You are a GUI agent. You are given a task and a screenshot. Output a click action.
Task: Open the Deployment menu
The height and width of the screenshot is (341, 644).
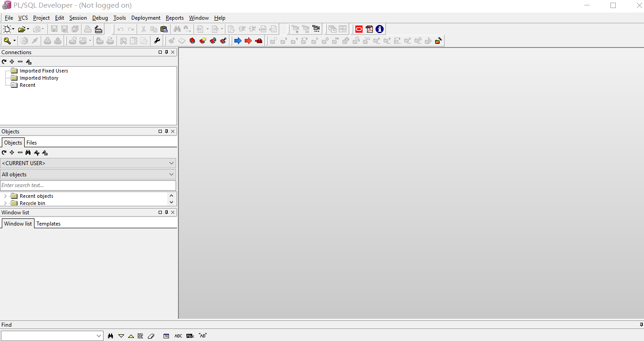[x=146, y=18]
